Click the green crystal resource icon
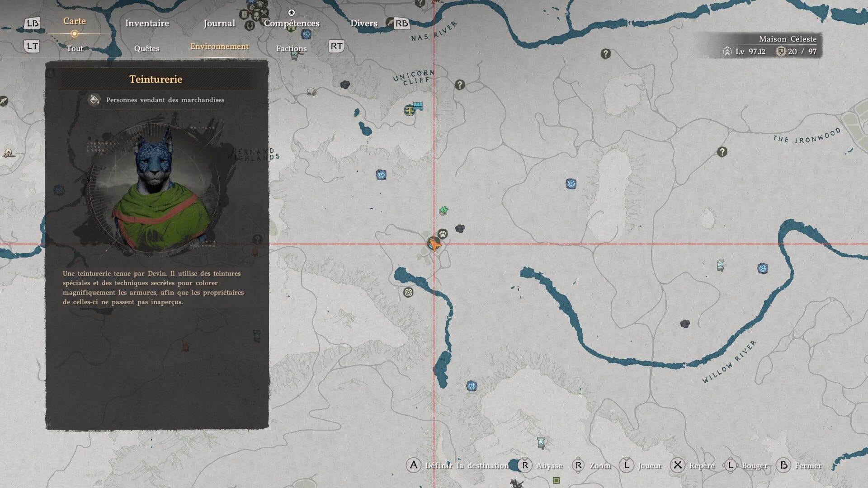This screenshot has width=868, height=488. [x=443, y=210]
